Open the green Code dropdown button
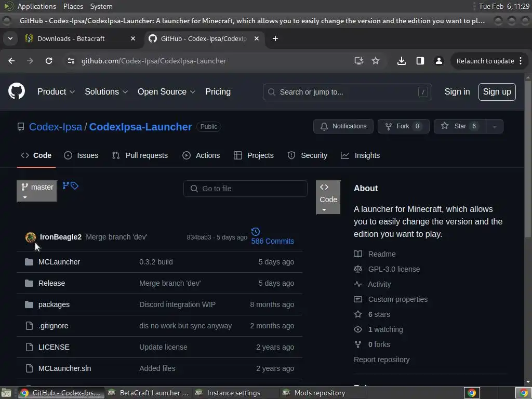532x399 pixels. point(328,197)
